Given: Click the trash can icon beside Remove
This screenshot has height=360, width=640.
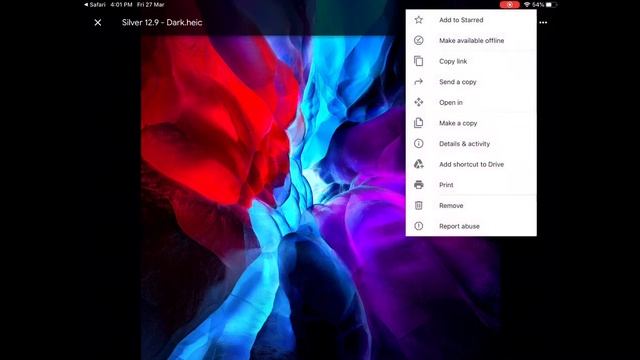Looking at the screenshot, I should point(418,205).
